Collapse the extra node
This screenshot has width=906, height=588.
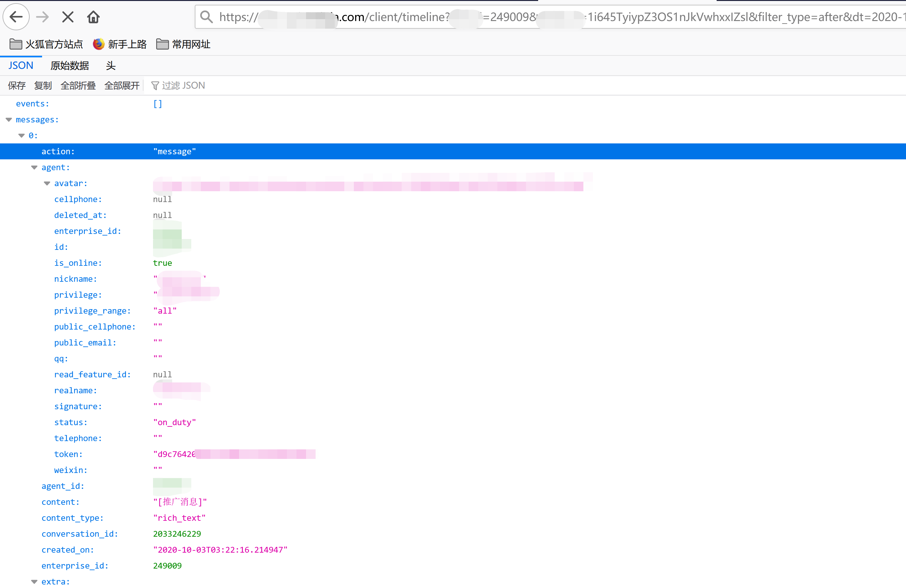tap(34, 582)
